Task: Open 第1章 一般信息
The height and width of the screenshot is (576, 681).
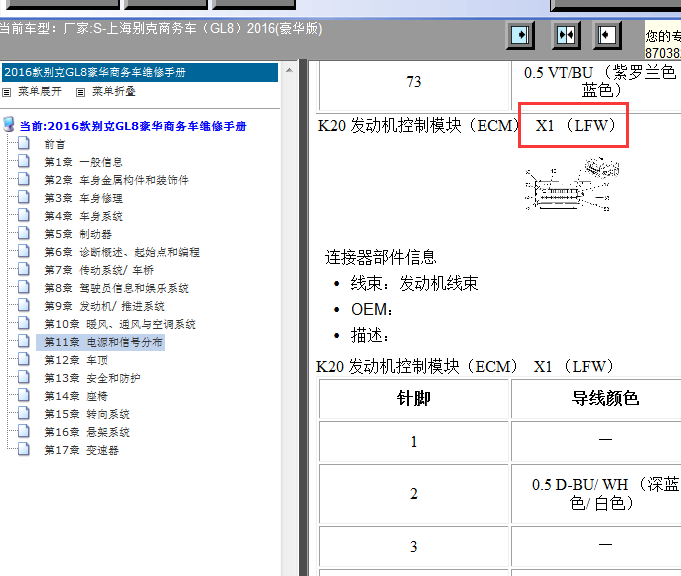Action: point(83,162)
